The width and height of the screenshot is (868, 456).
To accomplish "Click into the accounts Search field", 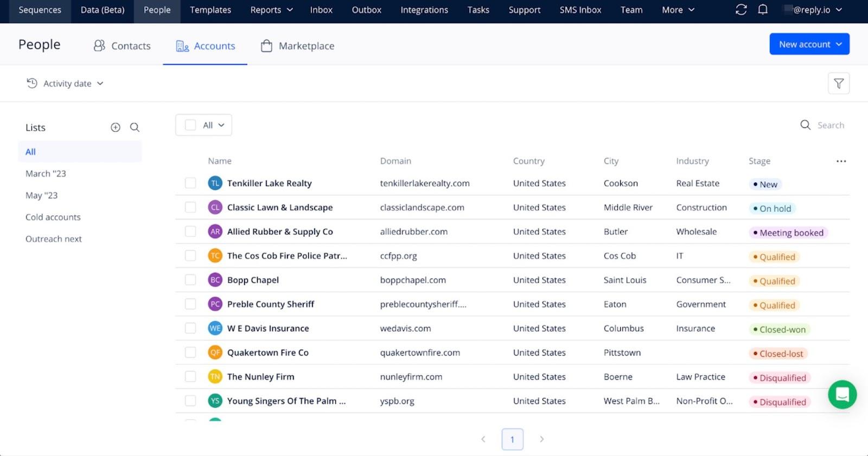I will tap(831, 125).
